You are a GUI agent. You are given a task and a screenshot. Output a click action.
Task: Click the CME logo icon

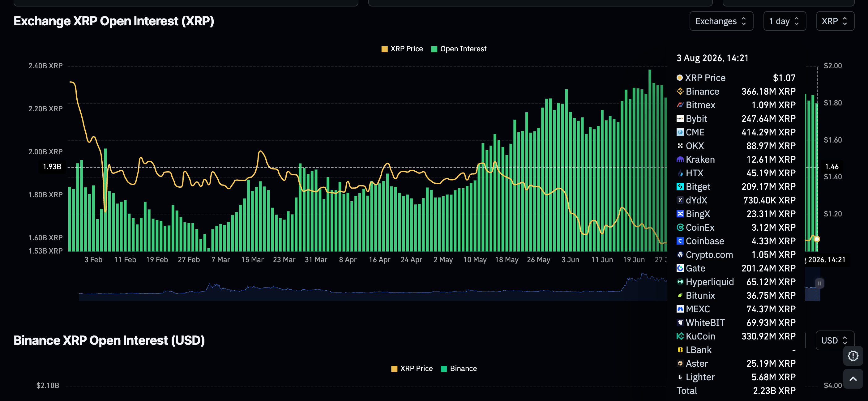click(x=680, y=132)
